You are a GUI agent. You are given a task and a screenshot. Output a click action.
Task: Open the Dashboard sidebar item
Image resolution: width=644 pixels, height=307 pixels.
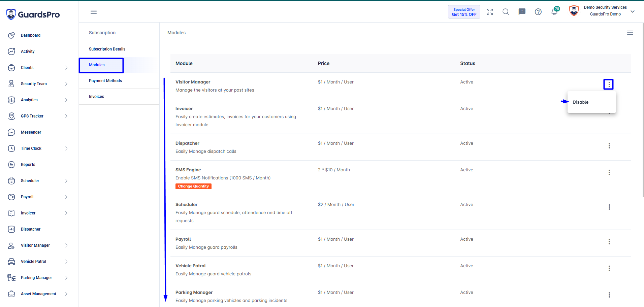point(31,35)
